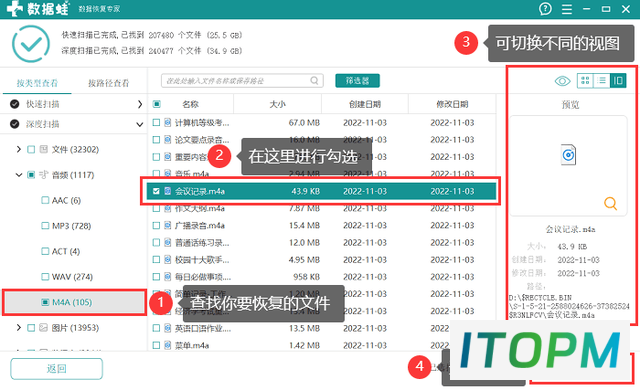Tick the WAV (274) checkbox

tap(45, 277)
